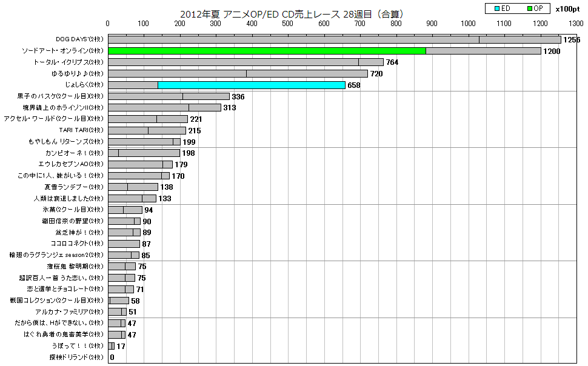Click the chart title text at top
The image size is (588, 366).
pos(292,13)
